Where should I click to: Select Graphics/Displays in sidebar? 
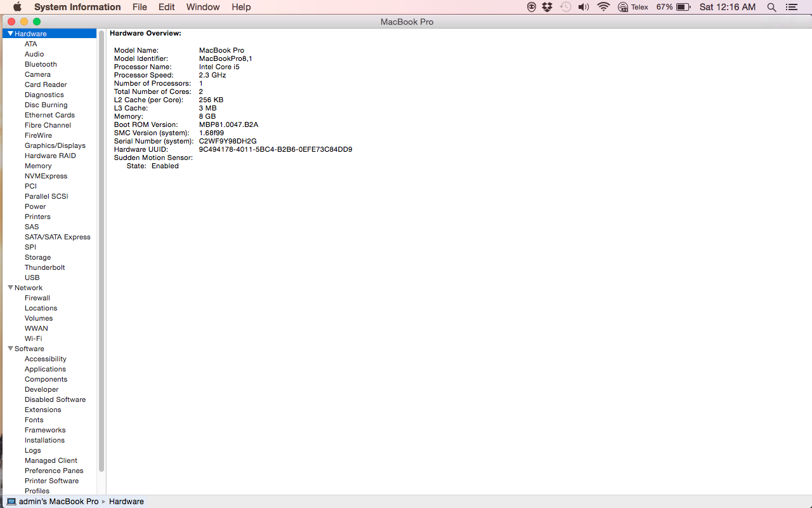[55, 145]
